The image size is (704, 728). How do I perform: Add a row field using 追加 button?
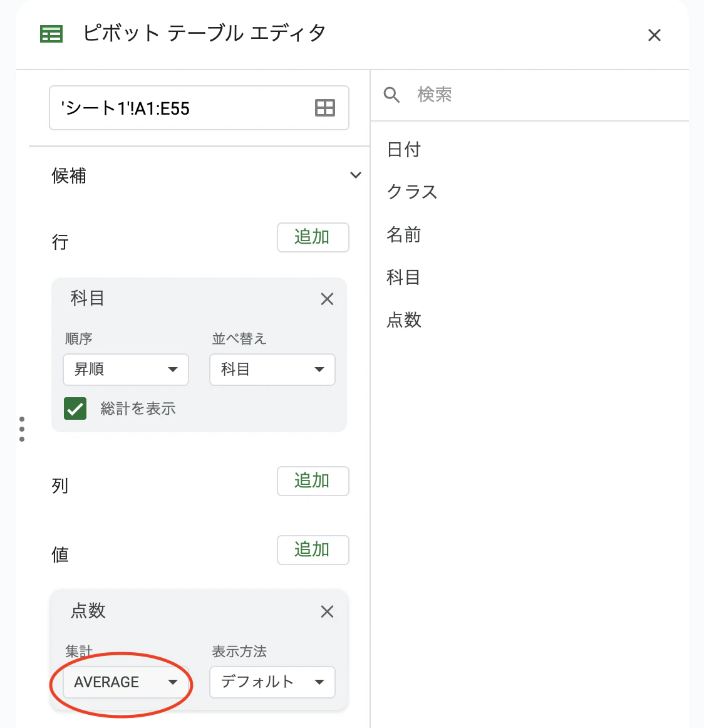pos(313,237)
